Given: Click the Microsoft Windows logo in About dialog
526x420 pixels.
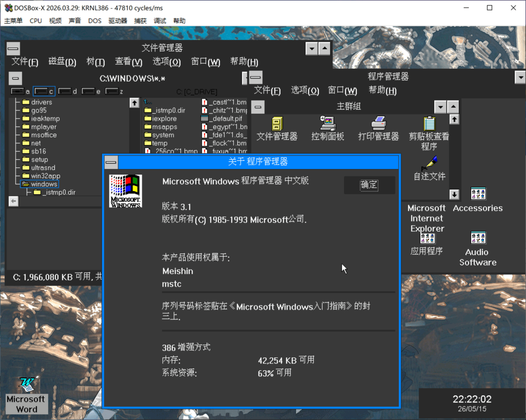Looking at the screenshot, I should pos(126,191).
